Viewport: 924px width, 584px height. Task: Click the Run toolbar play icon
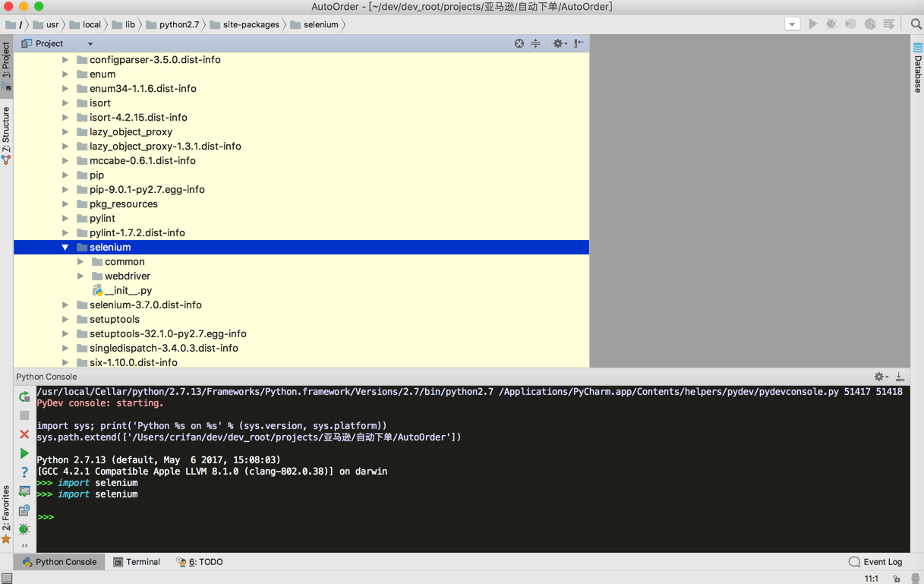point(813,24)
